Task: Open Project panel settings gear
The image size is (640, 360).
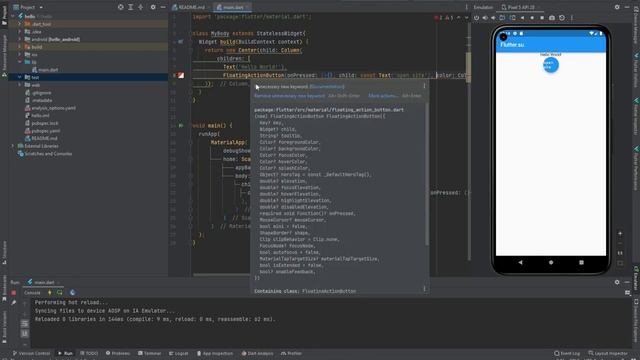Action: pos(153,7)
